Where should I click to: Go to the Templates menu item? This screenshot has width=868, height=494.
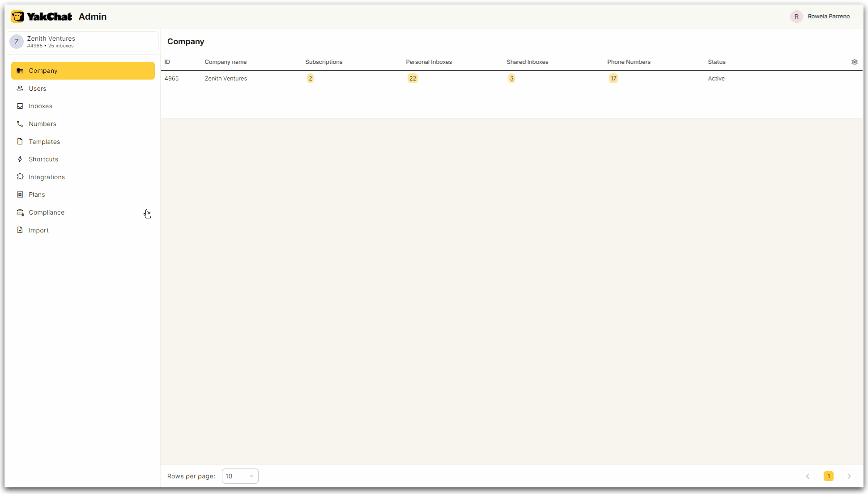44,142
